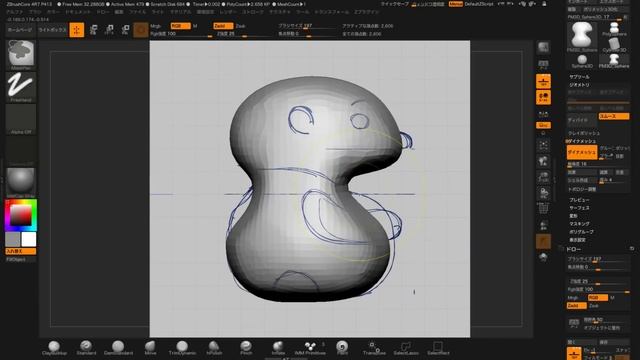Screen dimensions: 640x360
Task: Expand the マスキング section
Action: click(579, 224)
